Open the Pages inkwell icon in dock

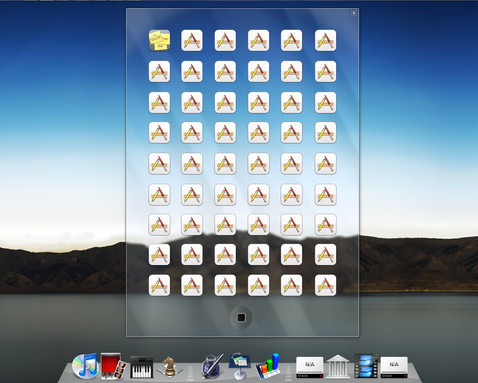212,366
